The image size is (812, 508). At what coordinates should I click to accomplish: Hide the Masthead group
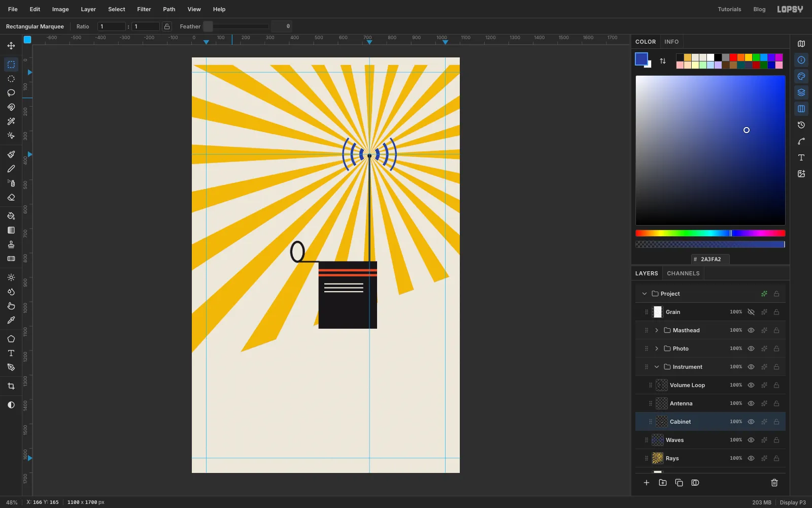(x=751, y=330)
